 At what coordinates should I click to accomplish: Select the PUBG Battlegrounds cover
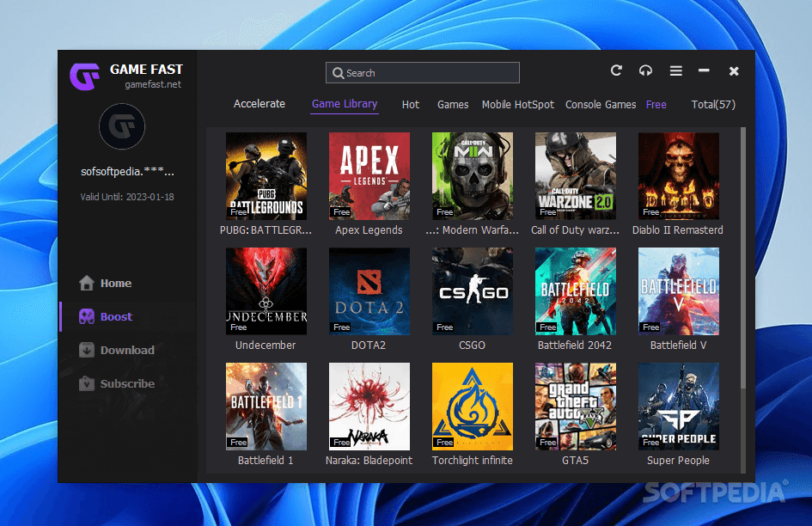266,176
